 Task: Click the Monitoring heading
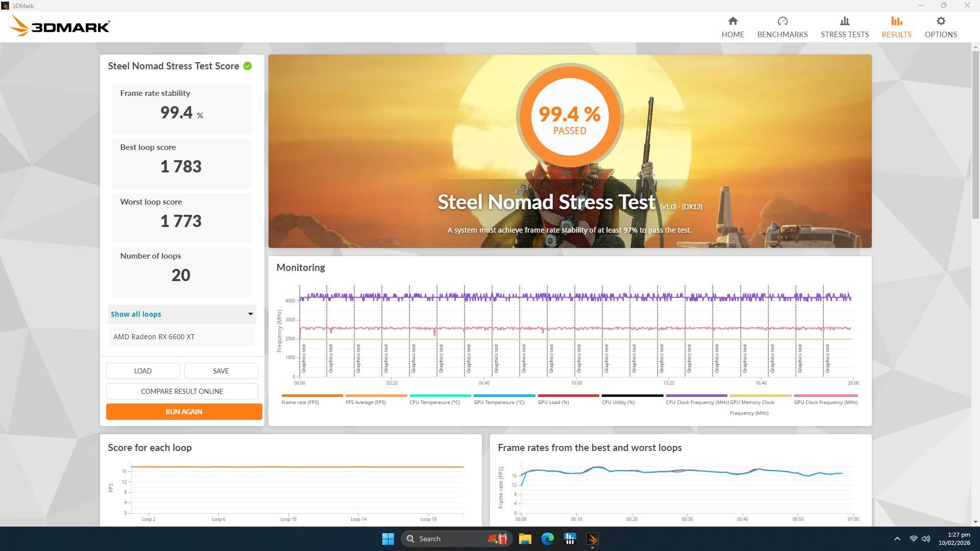click(x=301, y=267)
